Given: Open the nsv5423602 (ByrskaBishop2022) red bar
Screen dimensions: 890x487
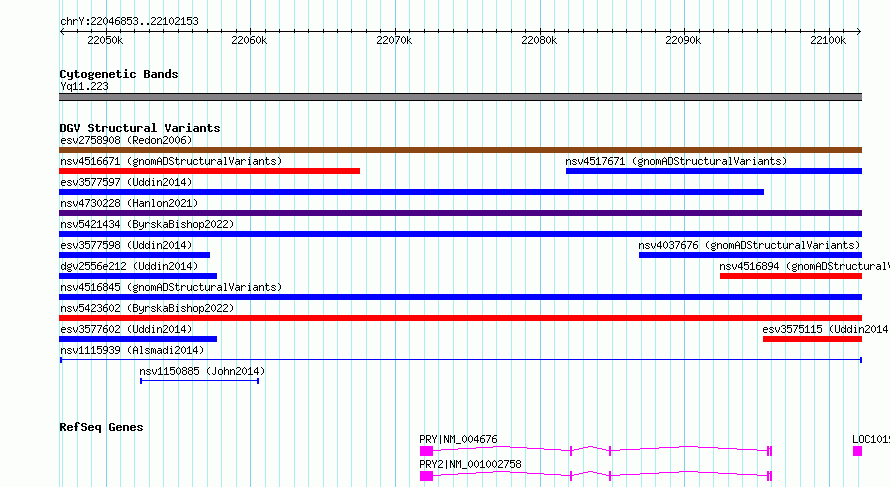Looking at the screenshot, I should click(460, 318).
